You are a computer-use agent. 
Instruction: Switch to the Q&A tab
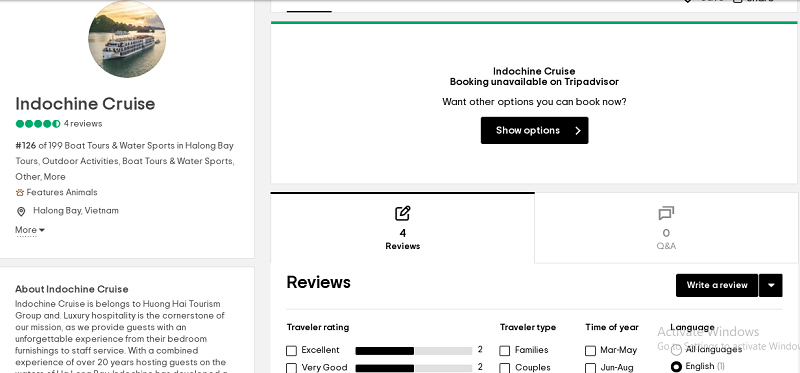pos(666,228)
